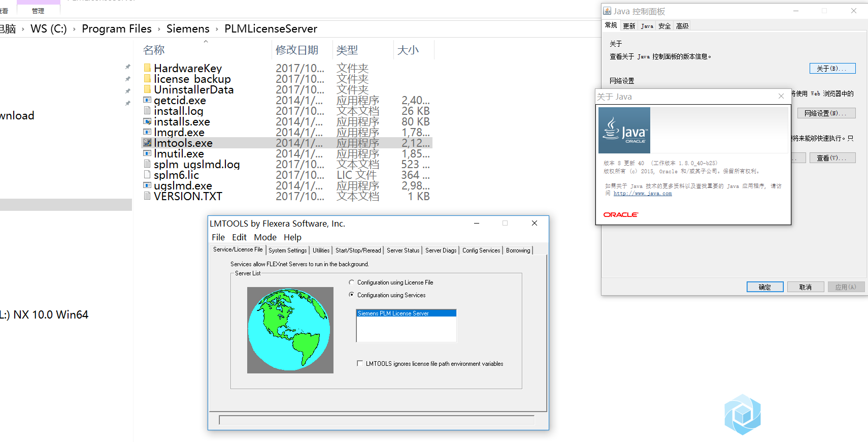
Task: Switch to the System Settings tab
Action: pyautogui.click(x=287, y=250)
